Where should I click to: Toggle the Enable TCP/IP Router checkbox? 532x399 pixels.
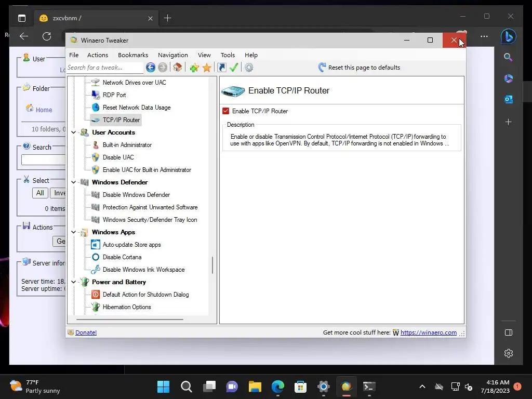[x=225, y=111]
